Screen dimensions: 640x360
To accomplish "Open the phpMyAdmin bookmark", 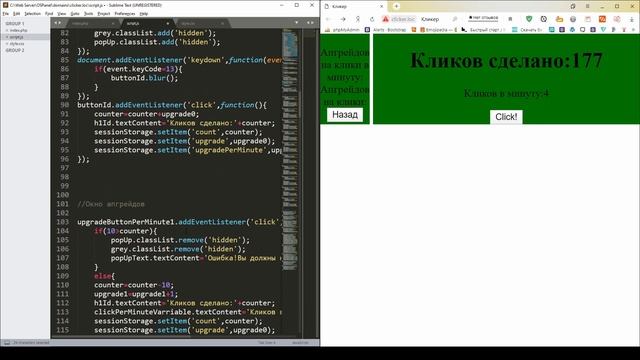I will pos(342,30).
